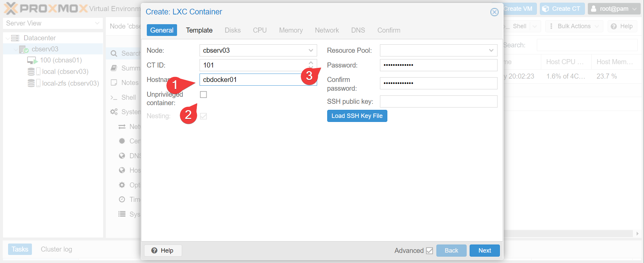Open the Bulk Actions dropdown
The image size is (644, 263).
click(574, 26)
